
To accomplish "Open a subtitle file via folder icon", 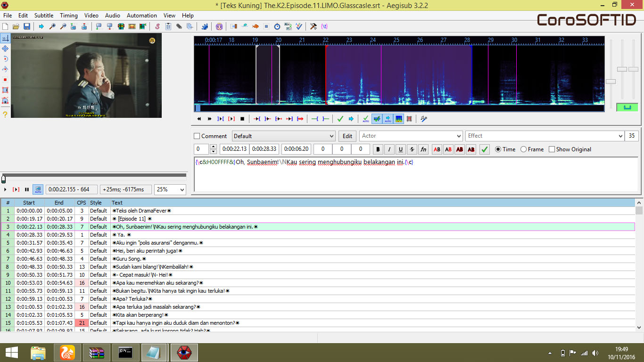I will point(16,26).
